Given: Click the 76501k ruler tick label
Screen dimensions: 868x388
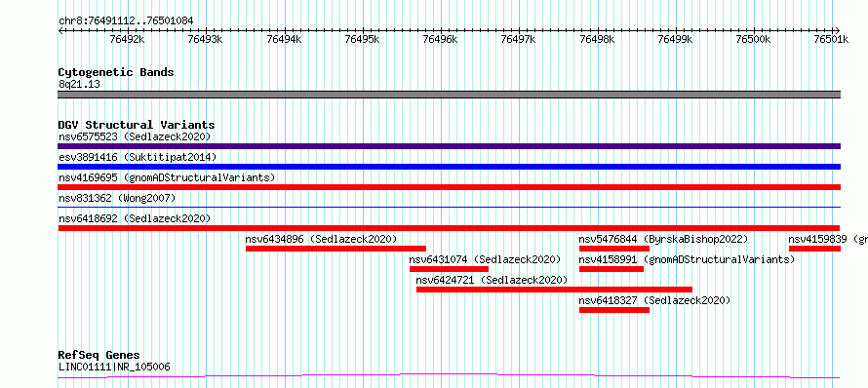Looking at the screenshot, I should [832, 39].
